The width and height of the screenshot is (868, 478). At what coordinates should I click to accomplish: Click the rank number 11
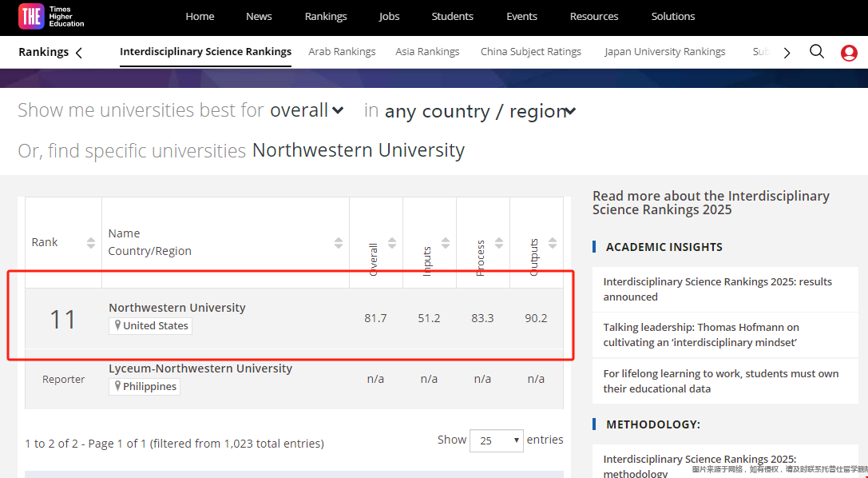[62, 320]
